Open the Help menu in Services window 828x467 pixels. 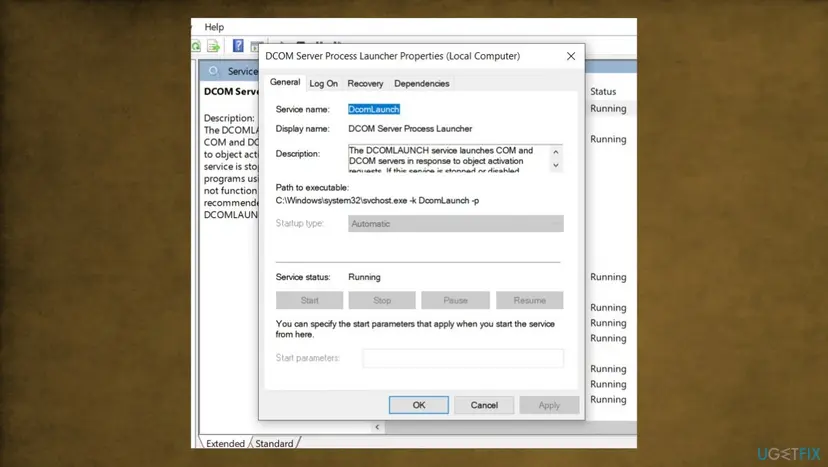click(x=214, y=27)
